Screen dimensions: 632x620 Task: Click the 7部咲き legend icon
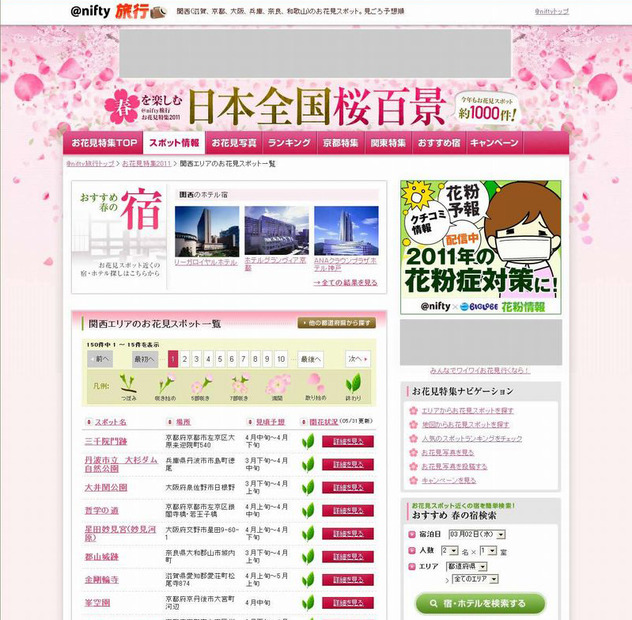tap(240, 383)
